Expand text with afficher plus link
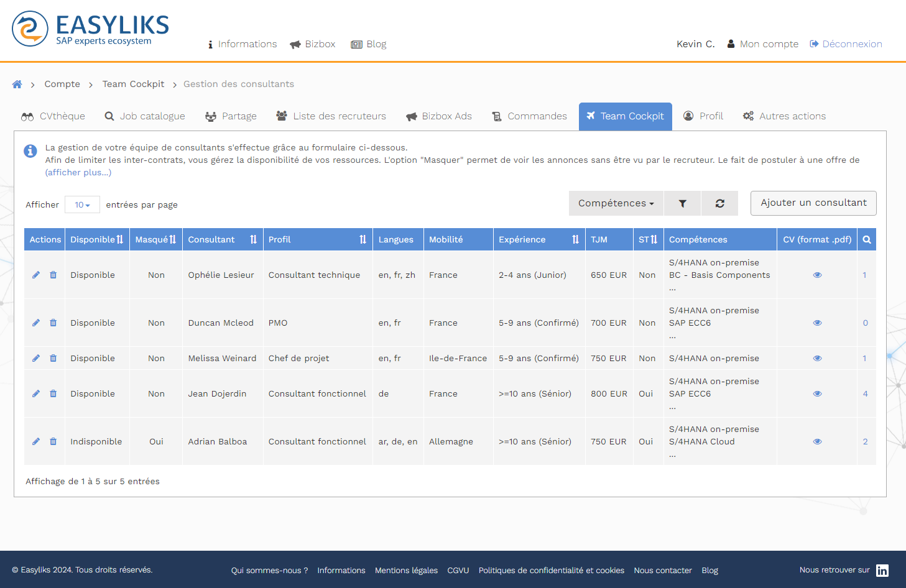 pyautogui.click(x=78, y=173)
